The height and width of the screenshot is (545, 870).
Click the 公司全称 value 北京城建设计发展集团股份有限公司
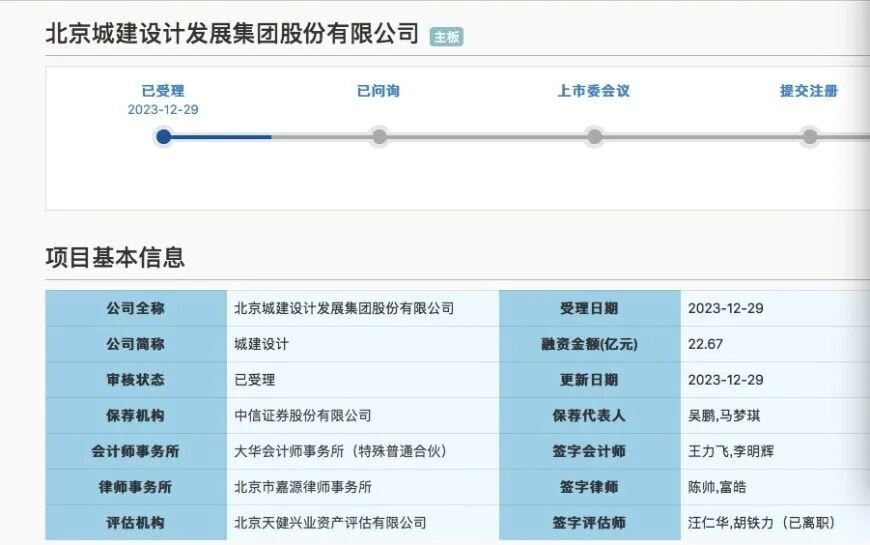344,308
